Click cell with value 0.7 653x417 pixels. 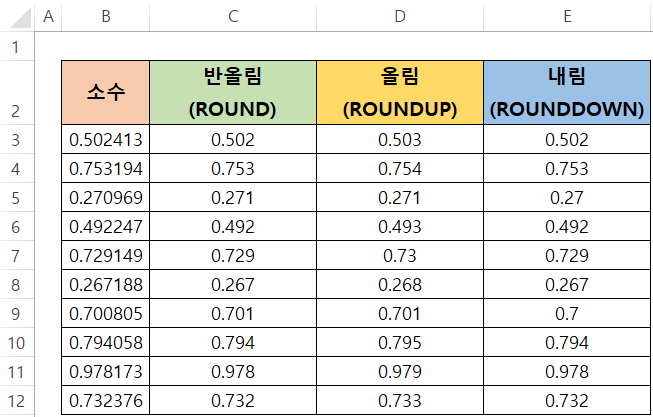click(x=567, y=313)
